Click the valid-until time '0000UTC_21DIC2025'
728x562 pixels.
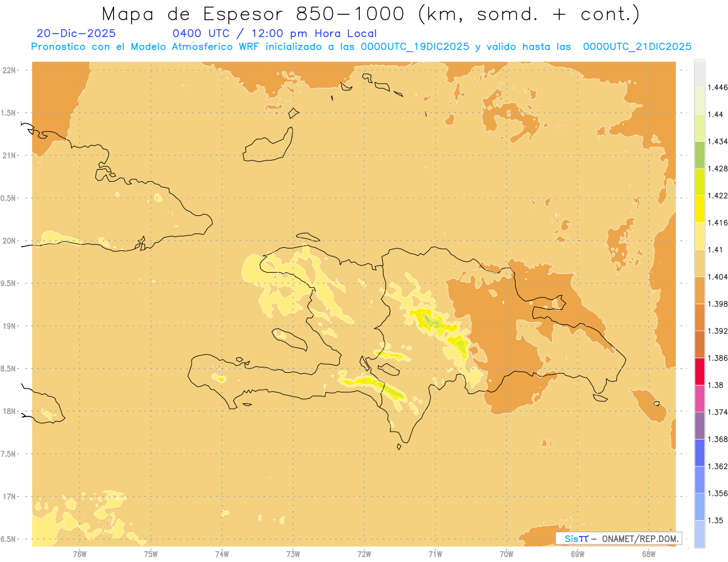pos(637,47)
